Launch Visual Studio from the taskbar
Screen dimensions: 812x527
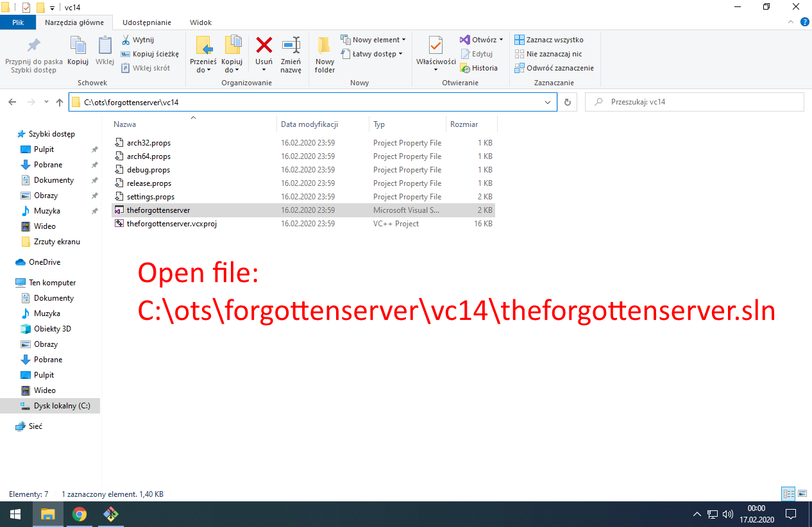110,514
